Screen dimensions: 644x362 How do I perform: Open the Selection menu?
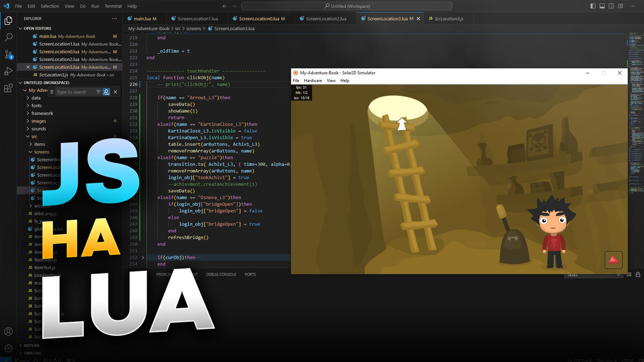(x=50, y=6)
